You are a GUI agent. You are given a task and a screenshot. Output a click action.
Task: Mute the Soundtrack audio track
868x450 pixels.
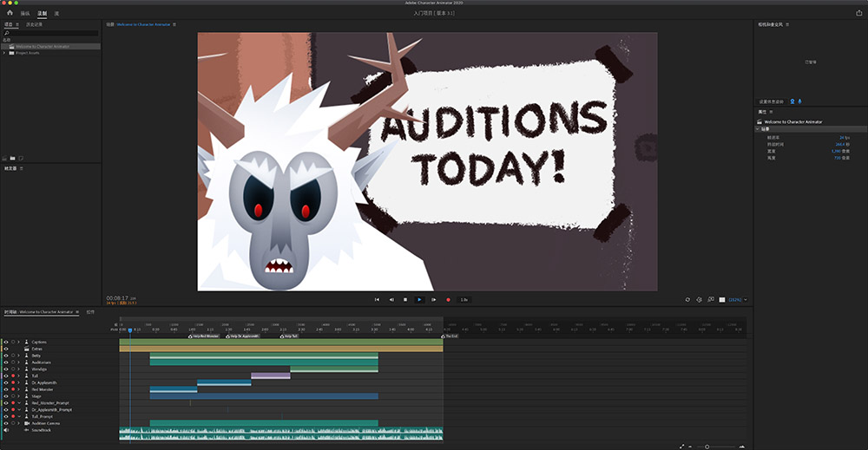click(6, 430)
